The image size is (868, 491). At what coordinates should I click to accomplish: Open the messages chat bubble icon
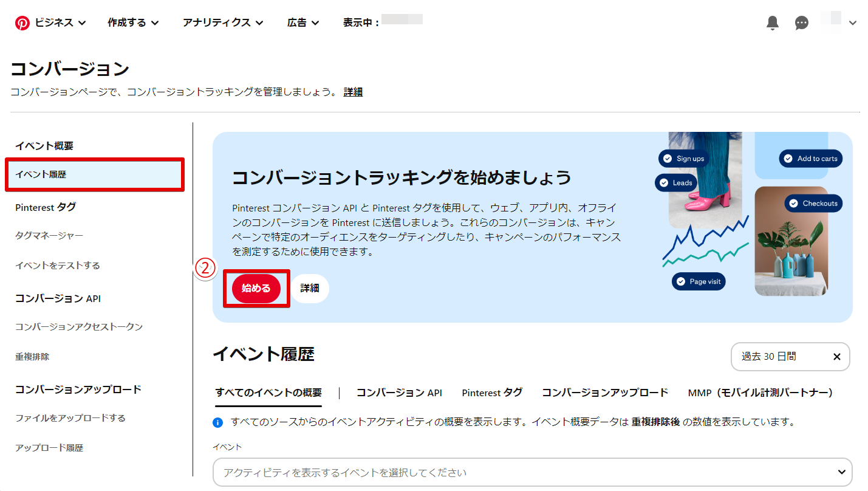point(801,23)
